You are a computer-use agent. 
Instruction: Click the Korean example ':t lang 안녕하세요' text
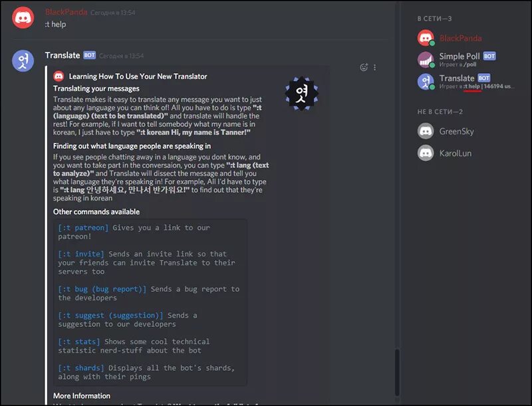pos(124,190)
